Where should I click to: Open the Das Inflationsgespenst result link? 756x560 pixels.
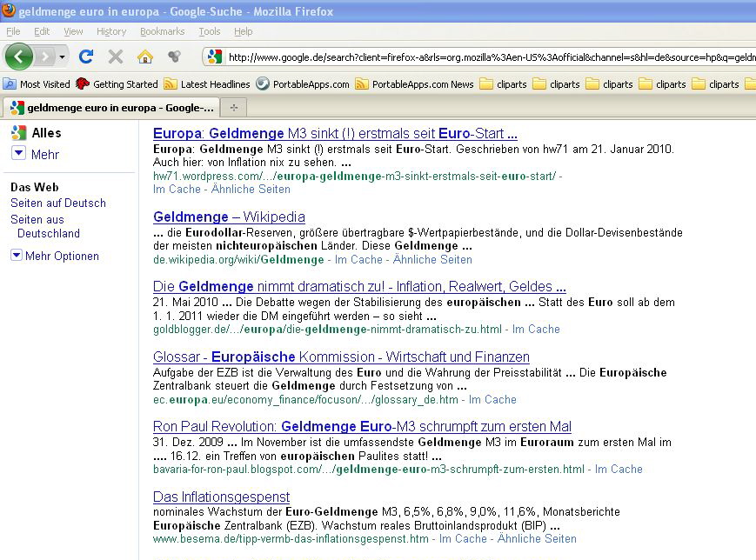tap(221, 497)
